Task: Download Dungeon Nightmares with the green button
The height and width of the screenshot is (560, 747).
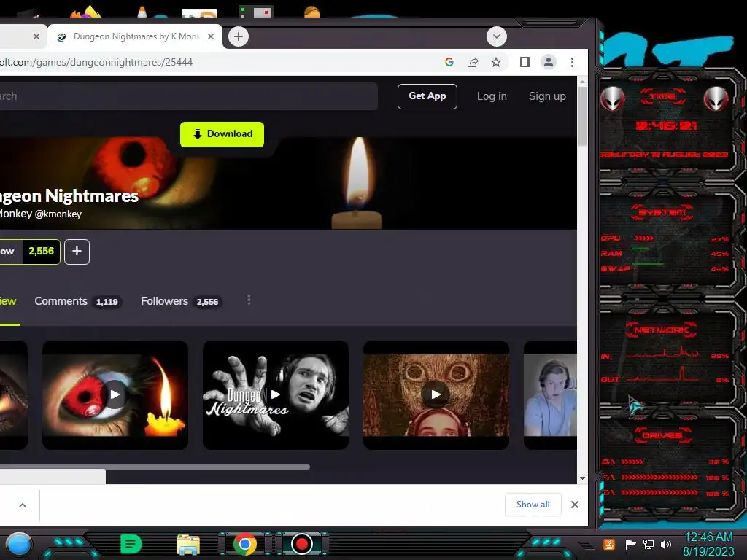Action: [x=222, y=134]
